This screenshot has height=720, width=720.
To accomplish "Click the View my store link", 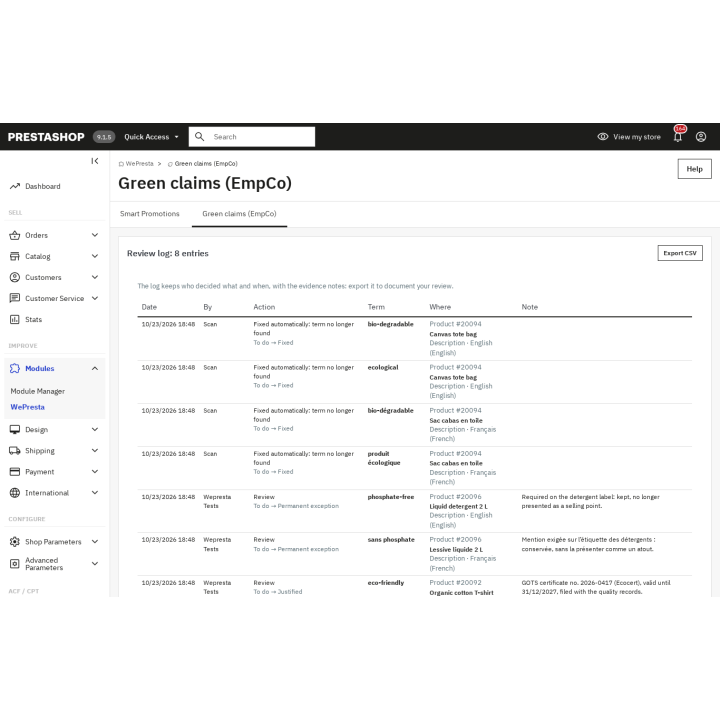I will [x=637, y=137].
